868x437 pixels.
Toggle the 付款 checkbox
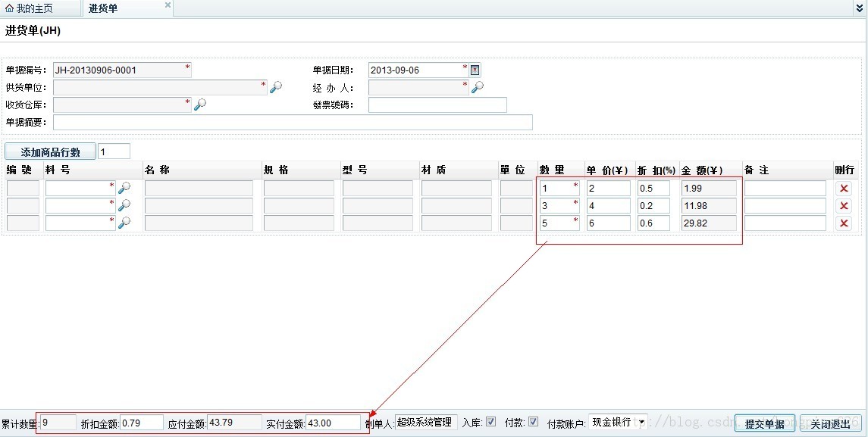coord(533,422)
